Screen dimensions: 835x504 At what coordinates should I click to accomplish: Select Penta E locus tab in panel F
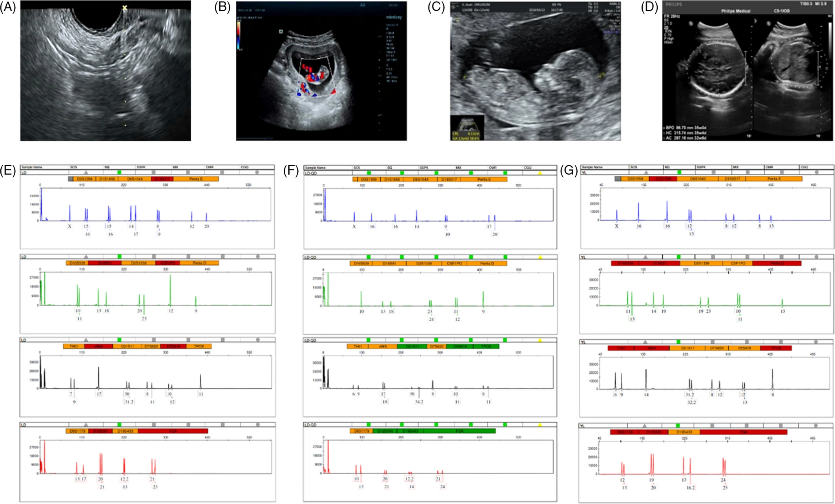(x=483, y=179)
